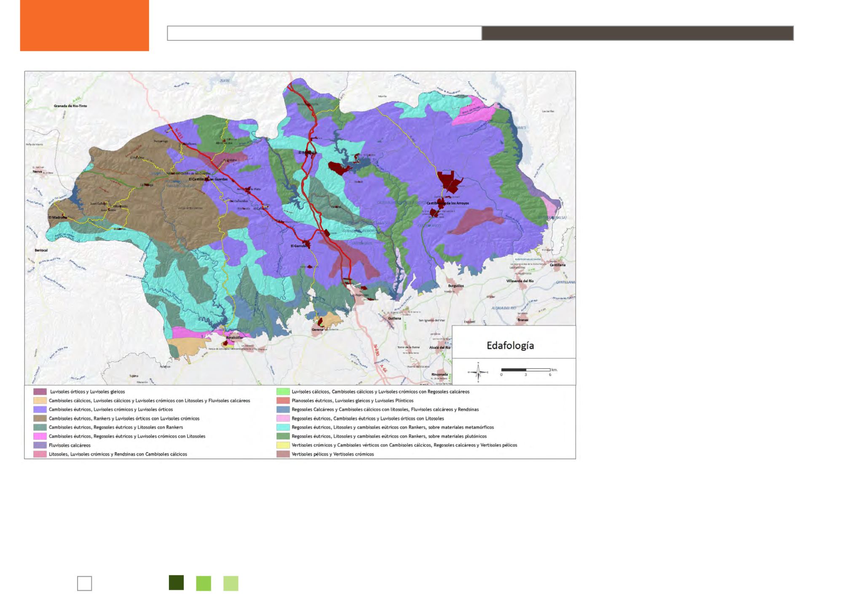Click the Alcalá del Río label

coord(440,348)
